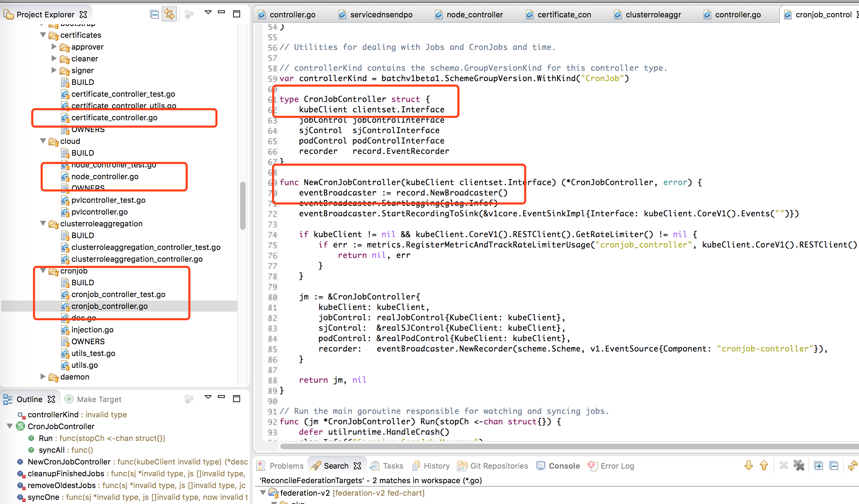The image size is (859, 504).
Task: Collapse CronJobController in Outline
Action: [10, 426]
